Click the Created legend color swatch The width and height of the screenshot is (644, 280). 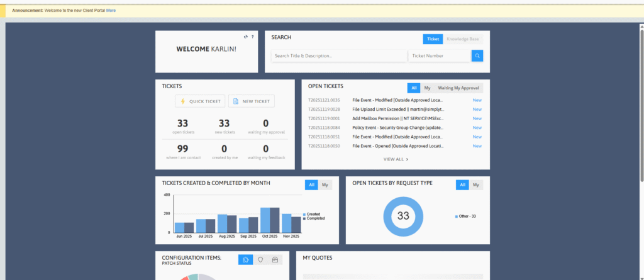[304, 214]
